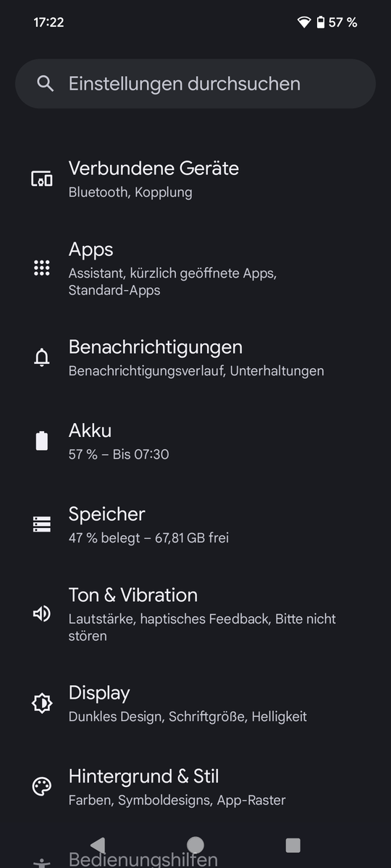Viewport: 391px width, 868px height.
Task: Tap the Ton & Vibration speaker icon
Action: 42,614
